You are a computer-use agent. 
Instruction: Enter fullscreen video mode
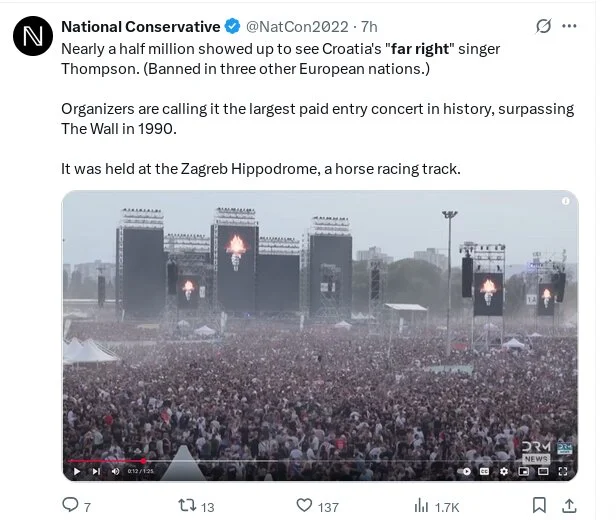565,471
